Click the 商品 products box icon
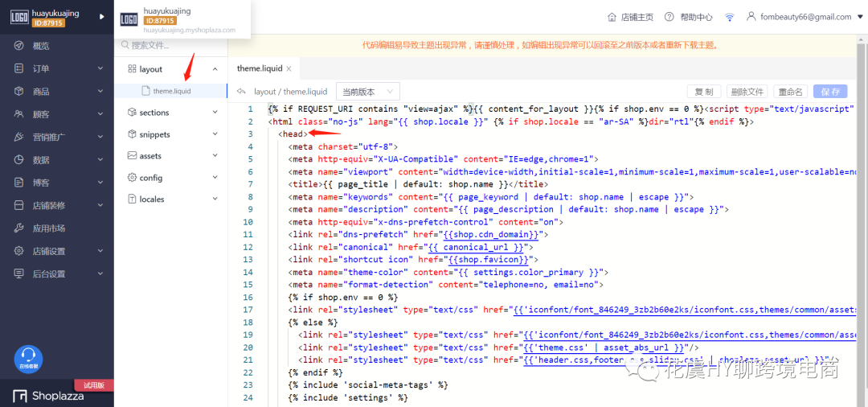The height and width of the screenshot is (407, 868). [x=19, y=91]
